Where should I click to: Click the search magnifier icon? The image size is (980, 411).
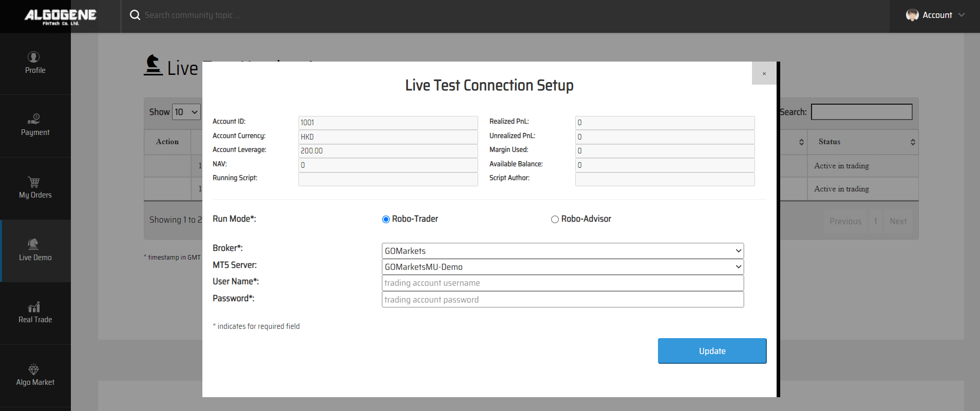click(x=135, y=15)
